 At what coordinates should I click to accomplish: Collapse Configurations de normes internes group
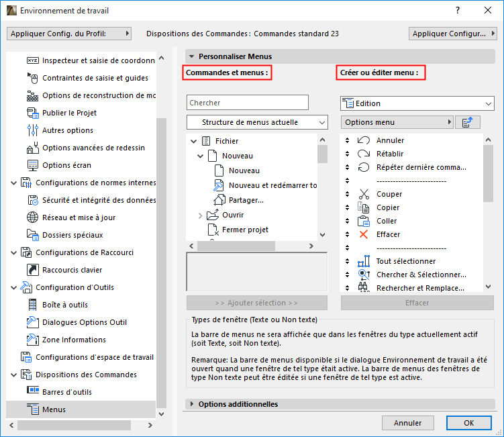coord(14,183)
